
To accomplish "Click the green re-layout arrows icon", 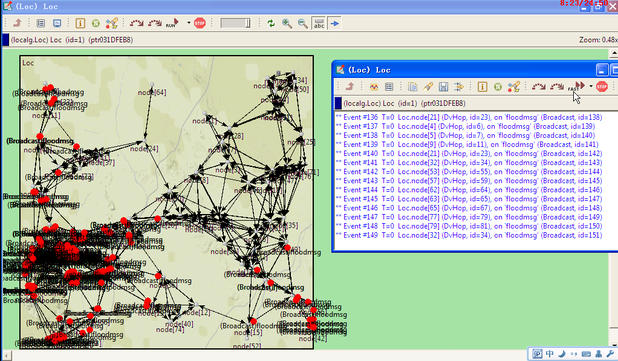I will coord(271,23).
